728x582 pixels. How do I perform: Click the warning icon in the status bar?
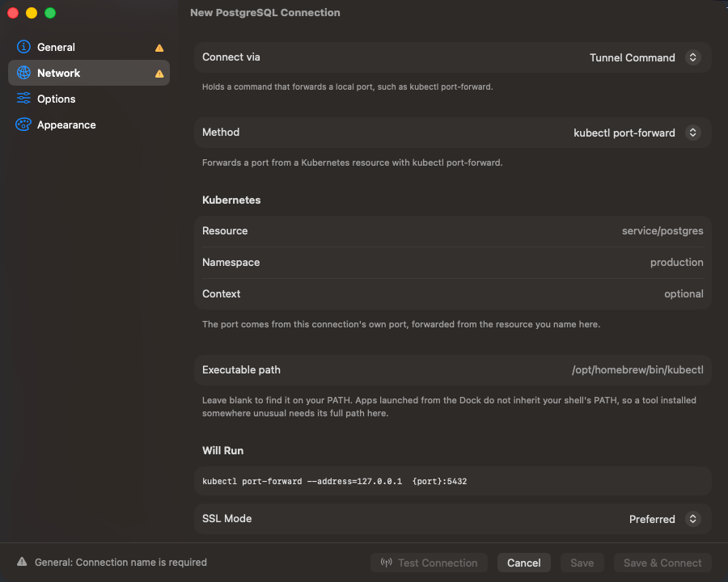click(x=22, y=562)
